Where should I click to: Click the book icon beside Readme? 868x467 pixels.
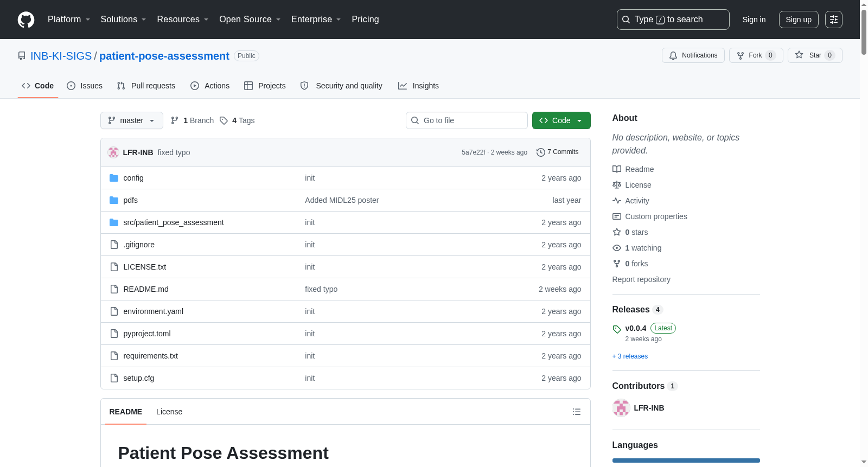click(x=617, y=169)
